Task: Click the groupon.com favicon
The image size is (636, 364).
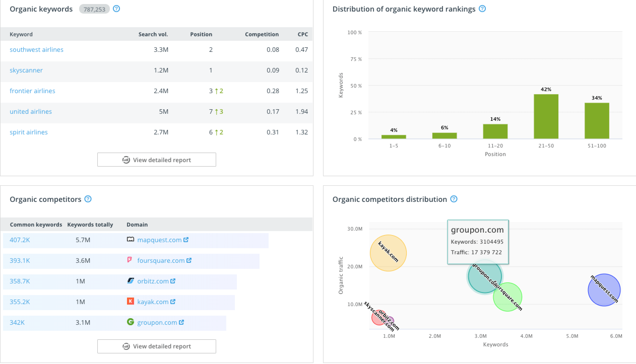Action: 130,322
